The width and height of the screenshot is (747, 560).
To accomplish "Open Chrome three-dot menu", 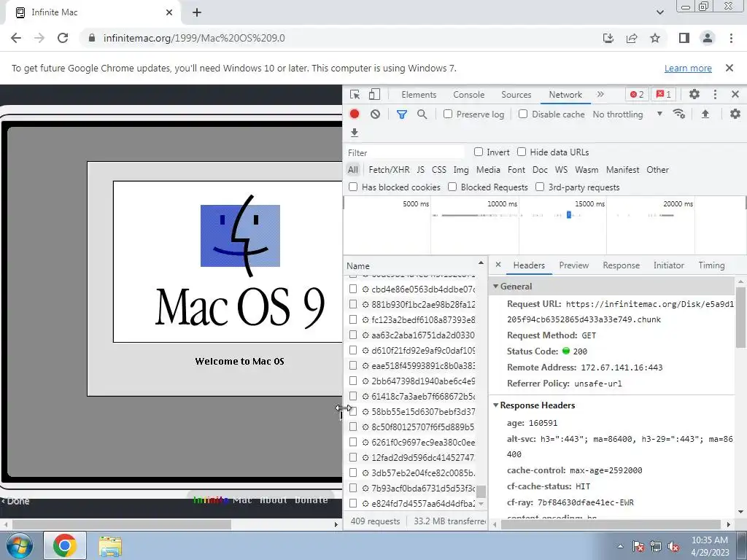I will pyautogui.click(x=731, y=38).
